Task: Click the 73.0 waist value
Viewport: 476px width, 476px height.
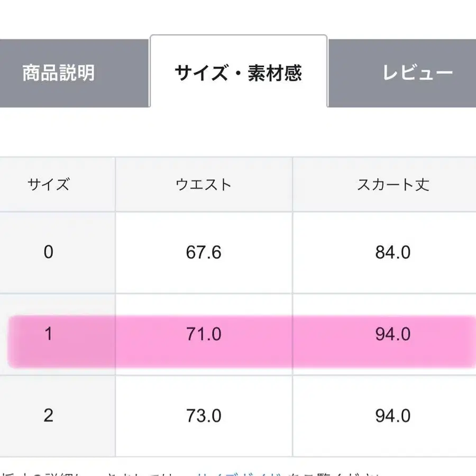Action: [x=204, y=416]
